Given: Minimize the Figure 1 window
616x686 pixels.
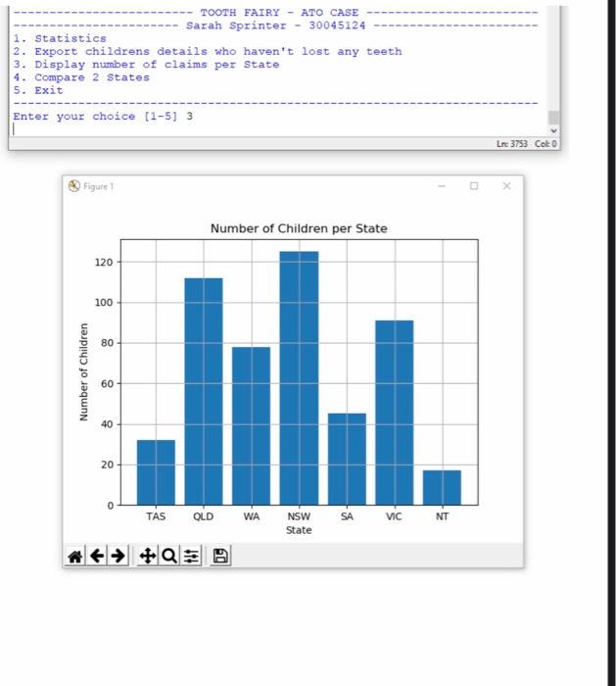Looking at the screenshot, I should pos(442,186).
